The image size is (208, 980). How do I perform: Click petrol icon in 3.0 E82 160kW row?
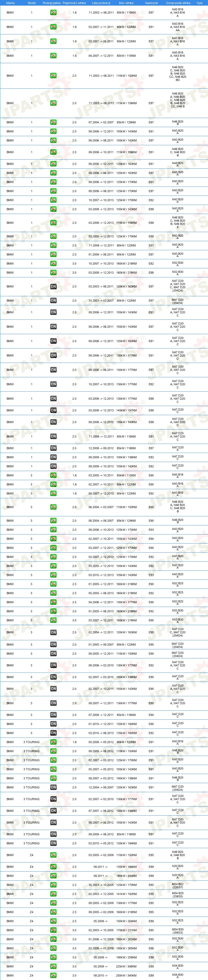(x=53, y=263)
